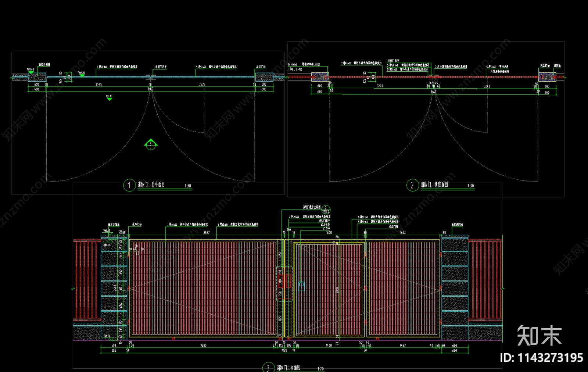This screenshot has height=372, width=588.
Task: Select the 1:30 scale text of drawing 2
Action: point(470,186)
